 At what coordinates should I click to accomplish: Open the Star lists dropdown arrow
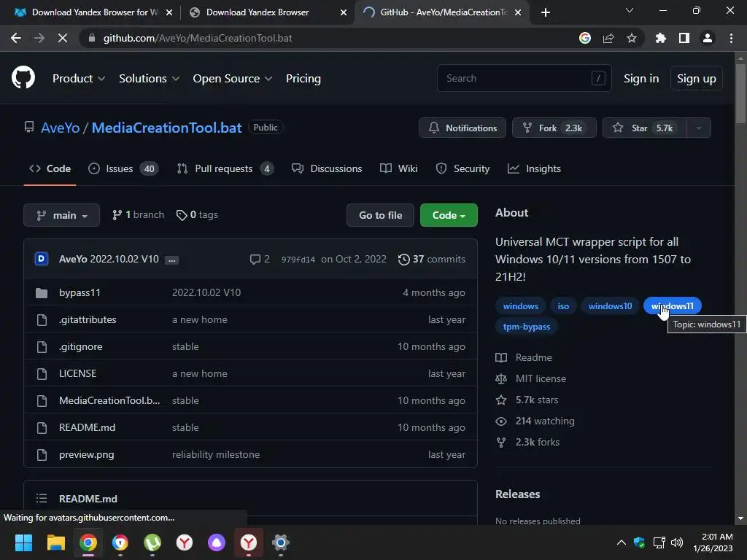coord(699,128)
